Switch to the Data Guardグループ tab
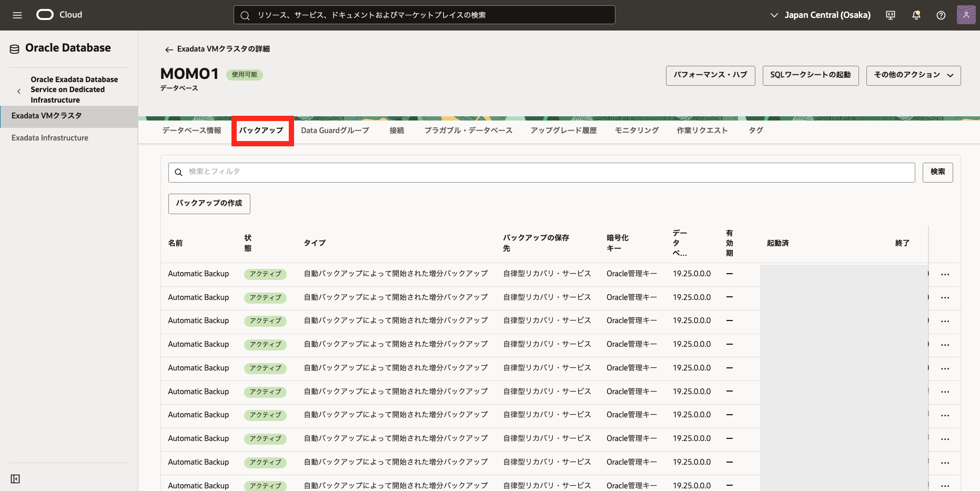This screenshot has width=980, height=491. (x=335, y=131)
